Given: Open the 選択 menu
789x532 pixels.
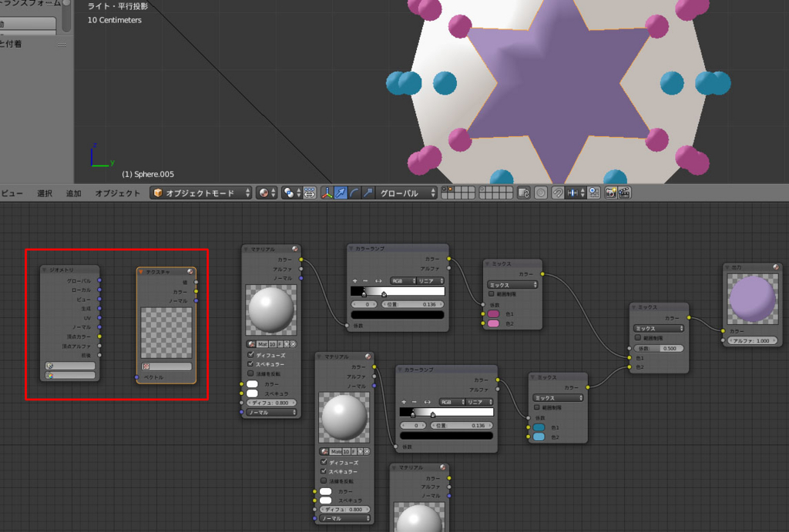Looking at the screenshot, I should 45,193.
